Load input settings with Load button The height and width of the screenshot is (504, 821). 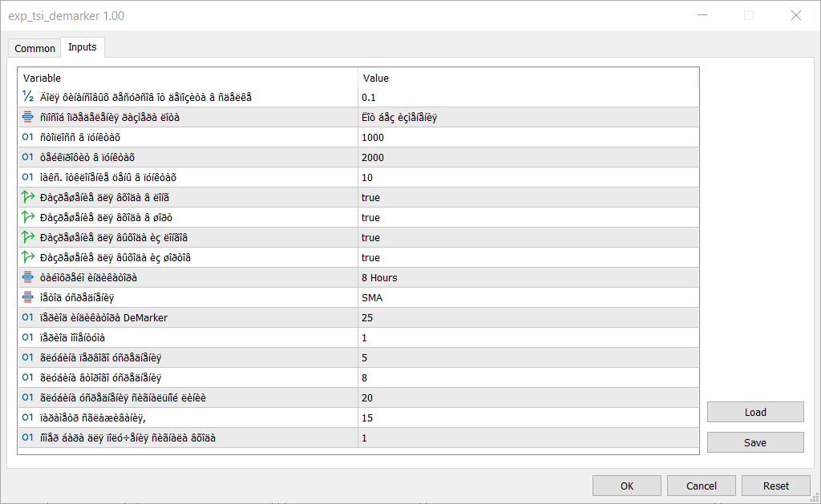tap(755, 412)
